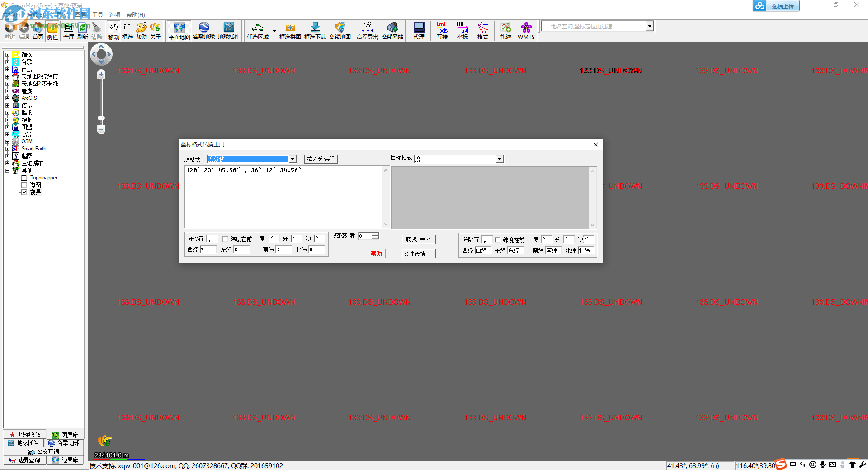Switch to the 图层库 tab

tap(65, 435)
